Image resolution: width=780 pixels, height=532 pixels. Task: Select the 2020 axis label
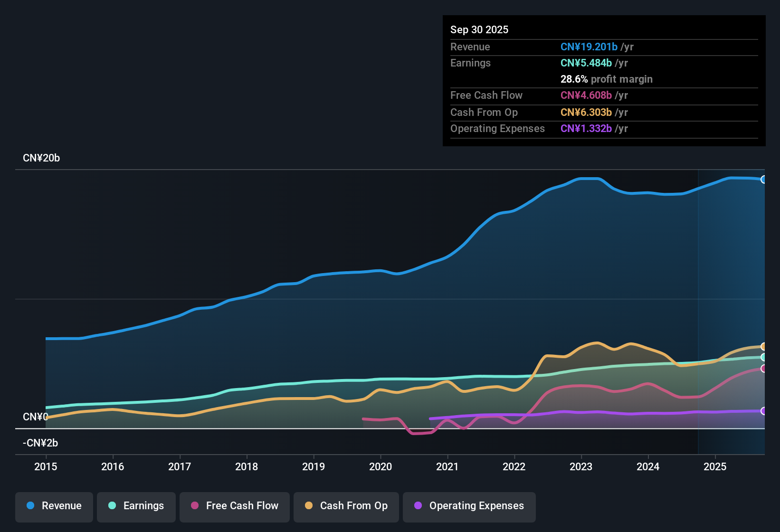pyautogui.click(x=380, y=467)
